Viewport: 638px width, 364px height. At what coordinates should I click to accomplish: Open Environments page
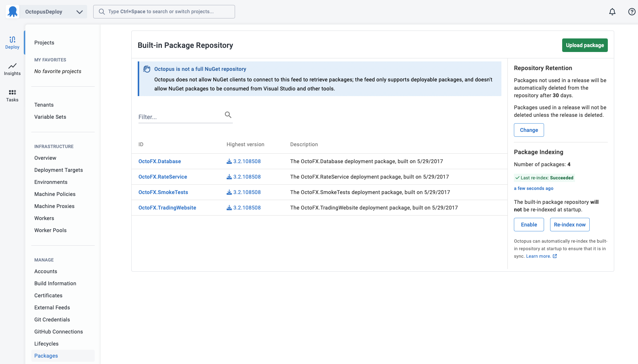(x=51, y=182)
